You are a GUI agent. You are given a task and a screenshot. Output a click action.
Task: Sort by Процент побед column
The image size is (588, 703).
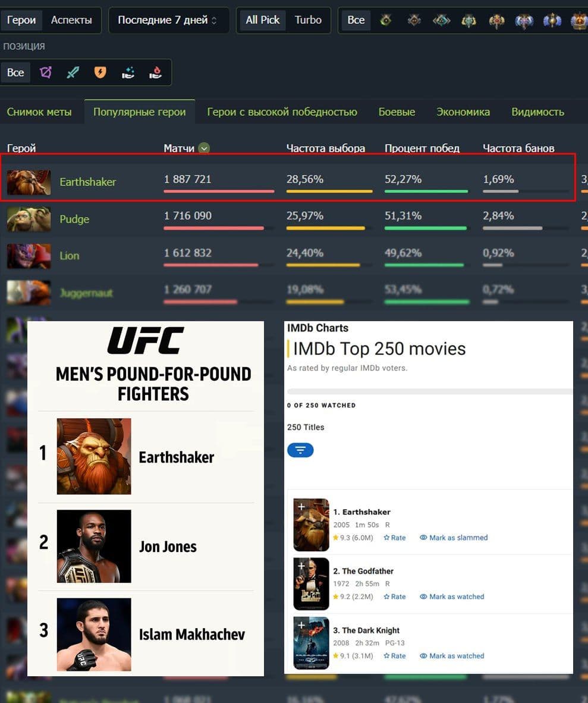[422, 149]
